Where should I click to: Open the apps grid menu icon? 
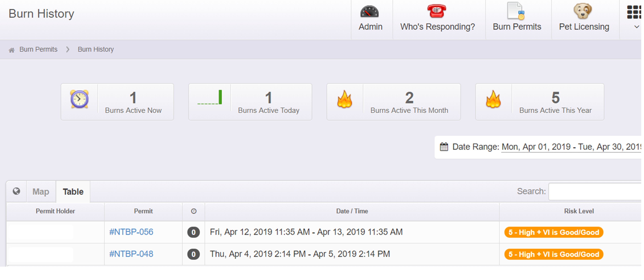coord(634,12)
